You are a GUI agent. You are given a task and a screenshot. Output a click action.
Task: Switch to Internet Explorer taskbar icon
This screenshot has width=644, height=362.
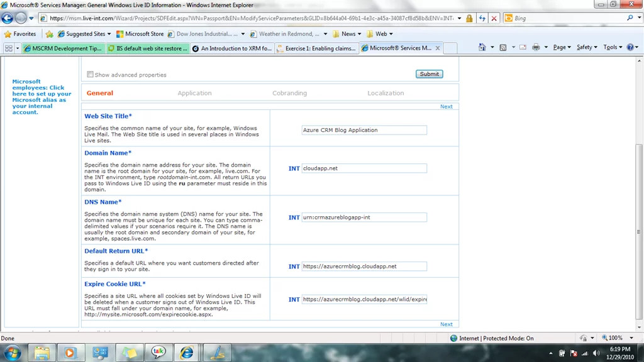coord(187,353)
